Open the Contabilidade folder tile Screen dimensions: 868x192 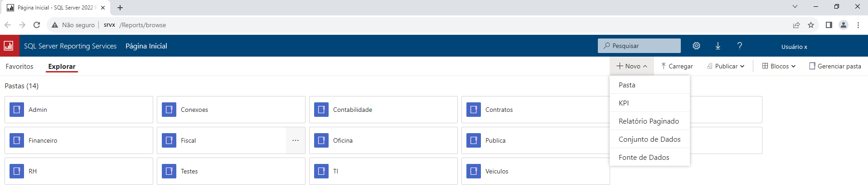click(383, 110)
